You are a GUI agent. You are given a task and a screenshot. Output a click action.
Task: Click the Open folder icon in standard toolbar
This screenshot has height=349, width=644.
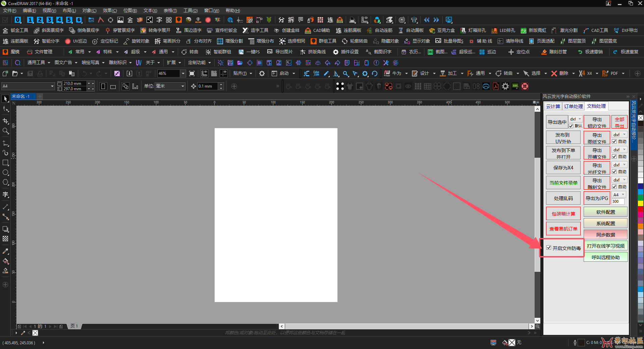pos(15,73)
